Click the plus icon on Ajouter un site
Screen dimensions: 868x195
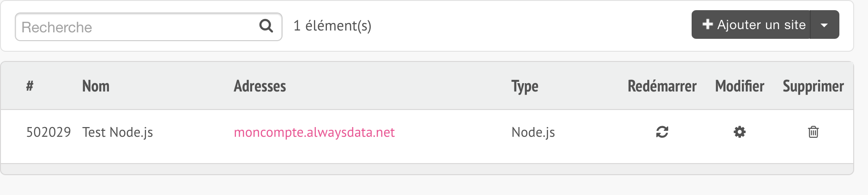point(707,24)
